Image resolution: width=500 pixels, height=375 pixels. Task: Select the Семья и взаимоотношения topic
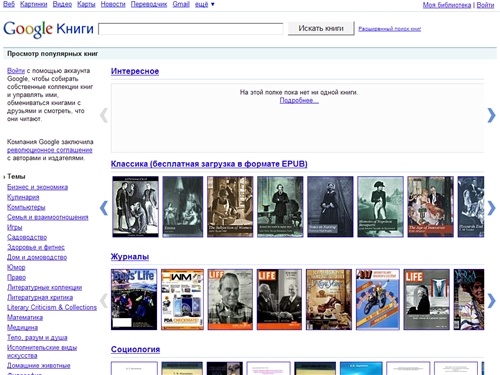coord(48,217)
